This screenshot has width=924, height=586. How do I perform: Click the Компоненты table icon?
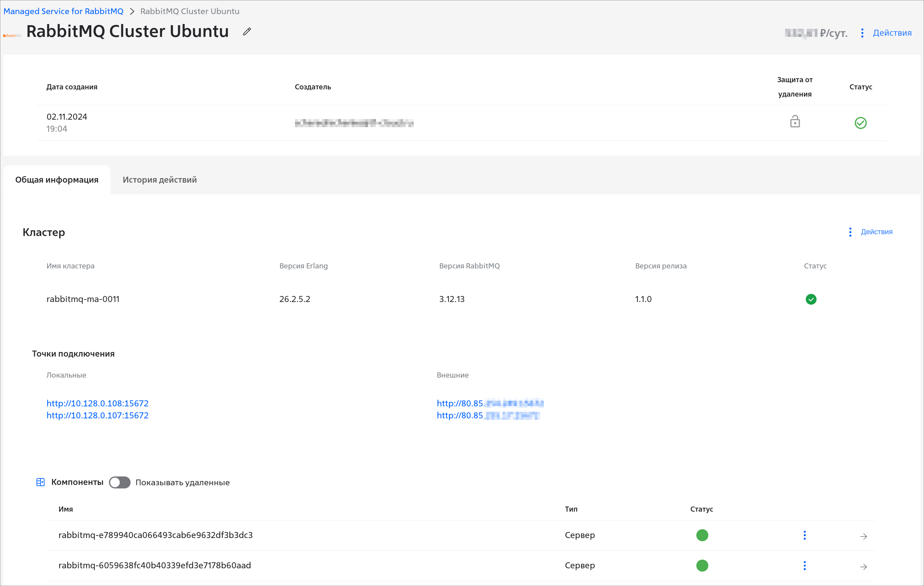pyautogui.click(x=40, y=482)
